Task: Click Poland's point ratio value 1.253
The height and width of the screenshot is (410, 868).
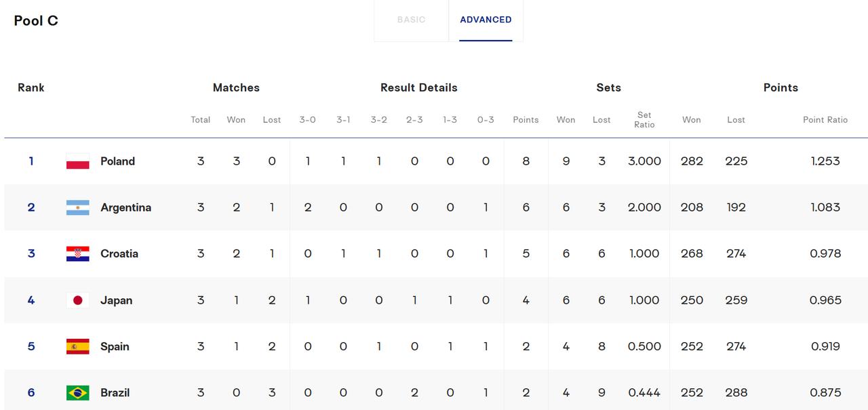Action: 825,161
